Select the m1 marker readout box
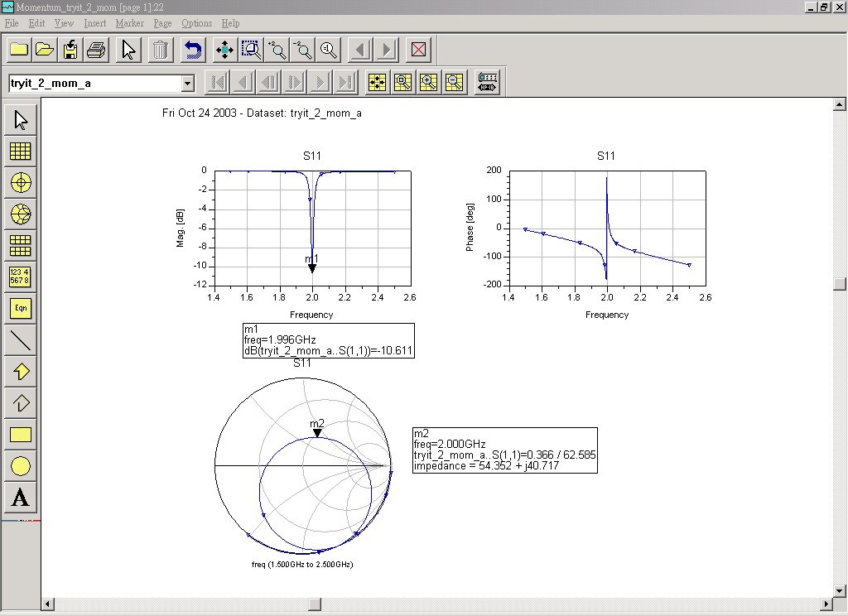848x616 pixels. coord(329,341)
